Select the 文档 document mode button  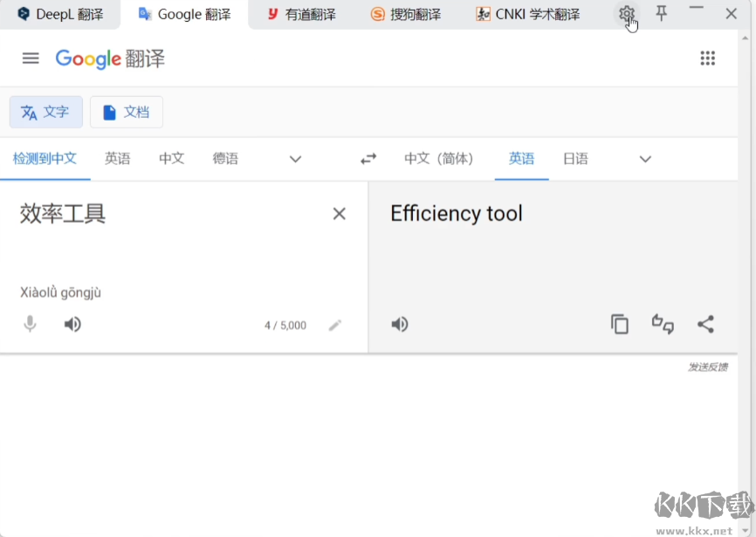click(x=127, y=112)
